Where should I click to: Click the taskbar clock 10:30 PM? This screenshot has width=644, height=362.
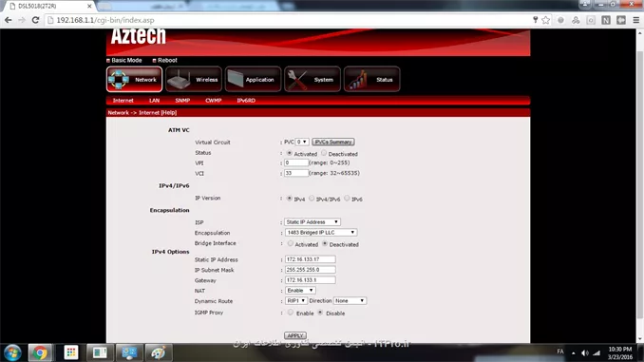[620, 350]
